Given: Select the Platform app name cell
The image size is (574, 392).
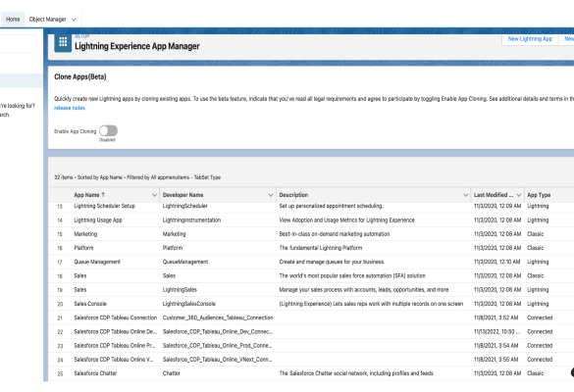Looking at the screenshot, I should point(83,248).
